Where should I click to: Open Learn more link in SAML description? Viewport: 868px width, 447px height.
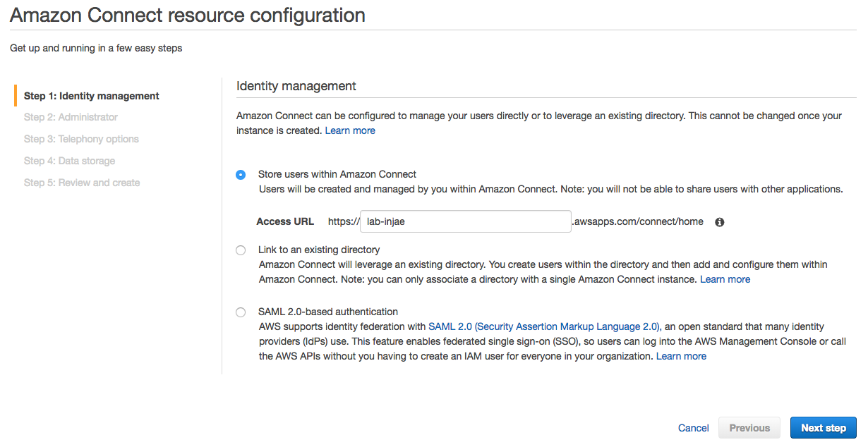click(x=681, y=356)
